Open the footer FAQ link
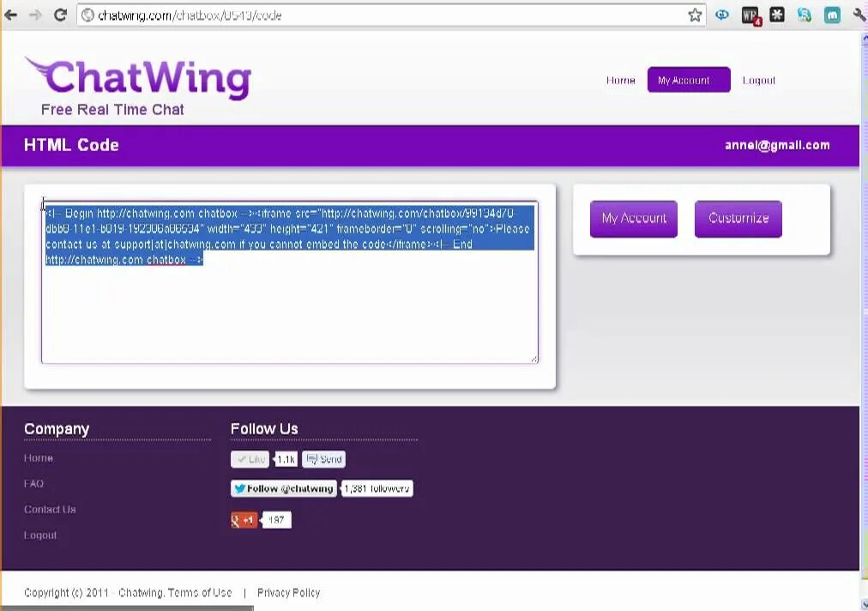Screen dimensions: 868x611 (33, 484)
